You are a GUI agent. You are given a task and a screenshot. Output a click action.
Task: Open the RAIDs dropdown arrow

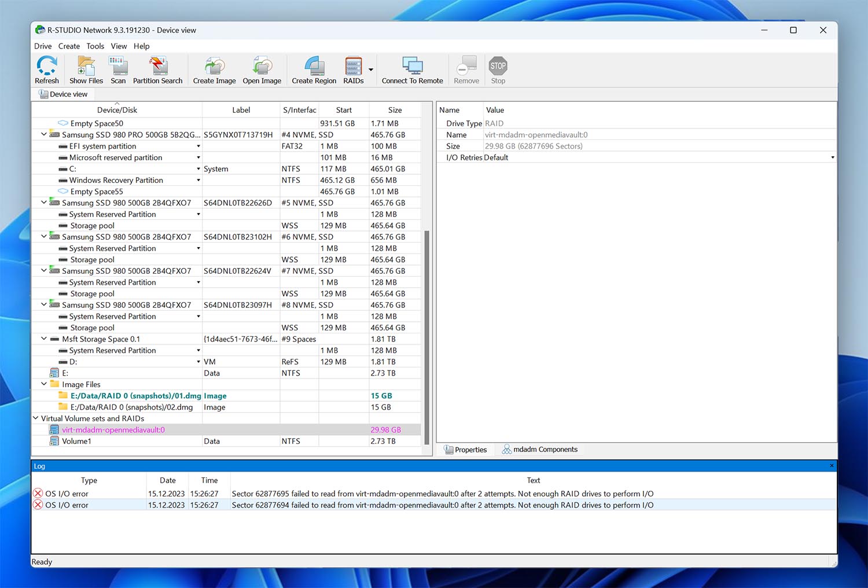pyautogui.click(x=371, y=70)
